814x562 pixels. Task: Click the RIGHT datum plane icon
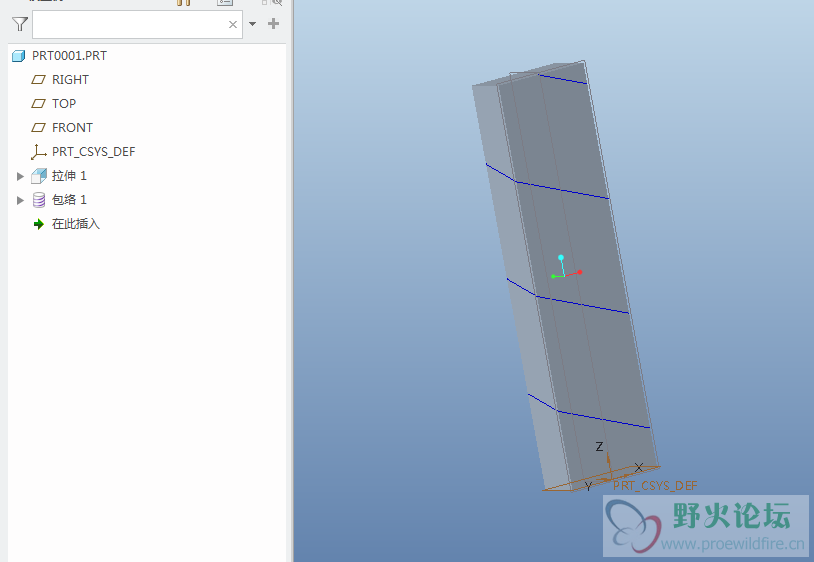tap(38, 79)
